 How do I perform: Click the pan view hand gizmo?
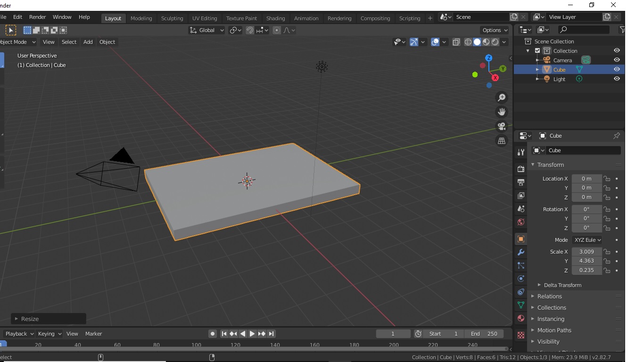(502, 112)
